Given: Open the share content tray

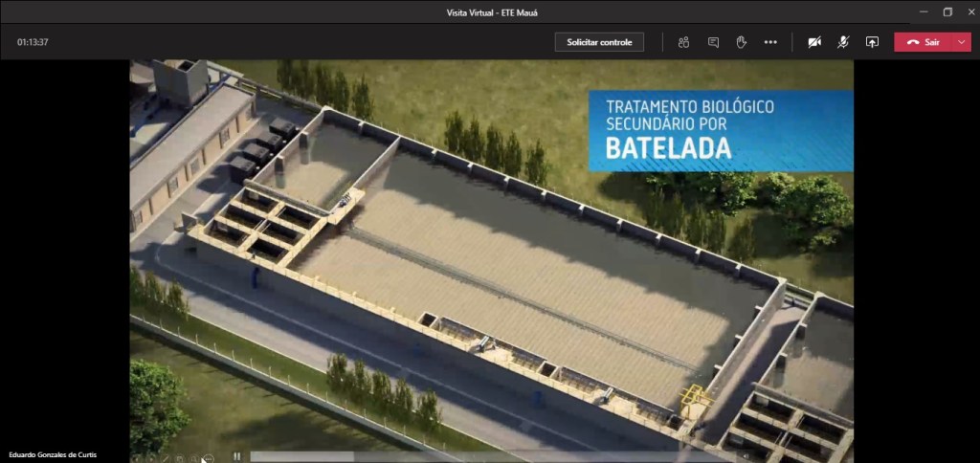Looking at the screenshot, I should [872, 42].
